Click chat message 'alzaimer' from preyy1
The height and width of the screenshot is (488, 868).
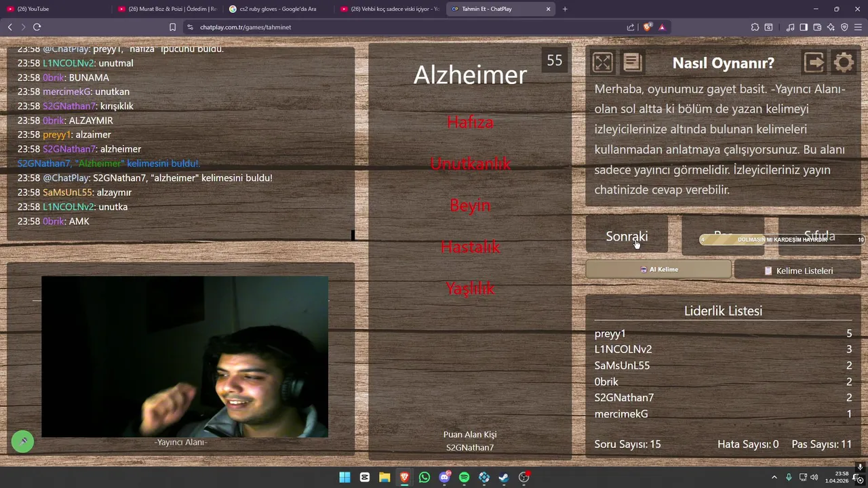click(x=93, y=134)
